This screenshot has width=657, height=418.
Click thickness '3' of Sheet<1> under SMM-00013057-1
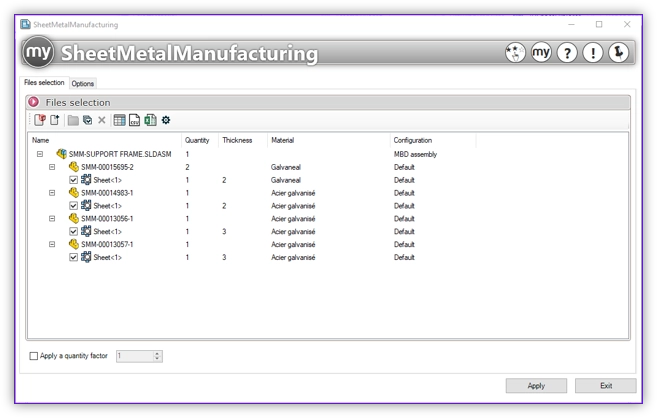pyautogui.click(x=224, y=257)
